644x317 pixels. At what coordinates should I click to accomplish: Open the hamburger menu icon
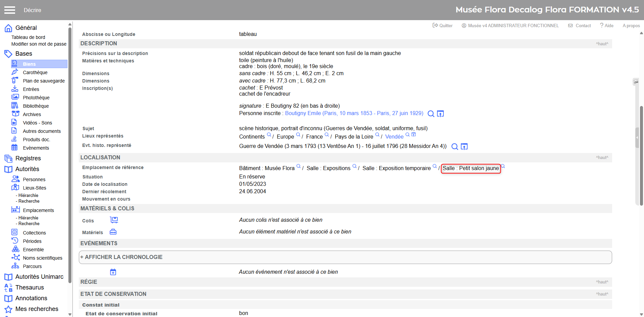click(10, 10)
